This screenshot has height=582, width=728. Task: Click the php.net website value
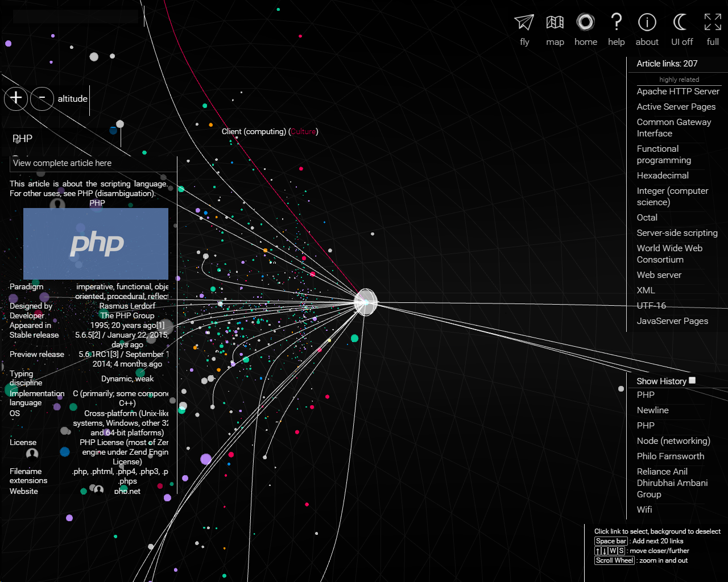pyautogui.click(x=127, y=491)
